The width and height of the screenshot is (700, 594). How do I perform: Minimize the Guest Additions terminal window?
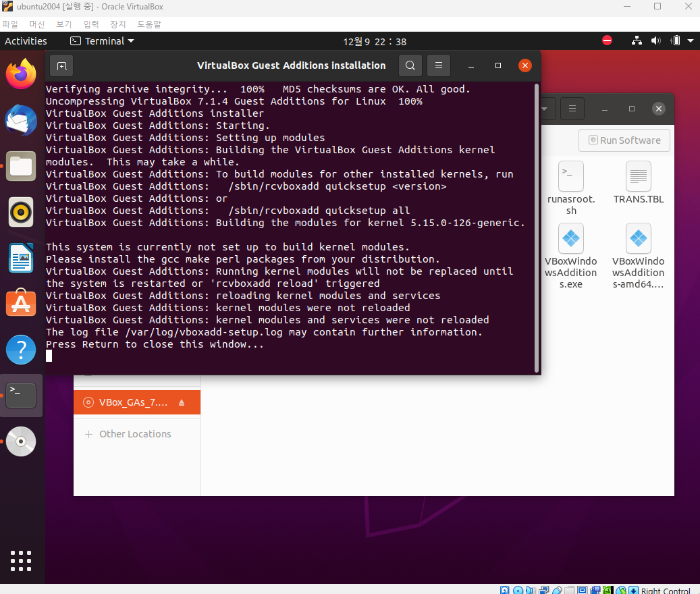pos(471,65)
